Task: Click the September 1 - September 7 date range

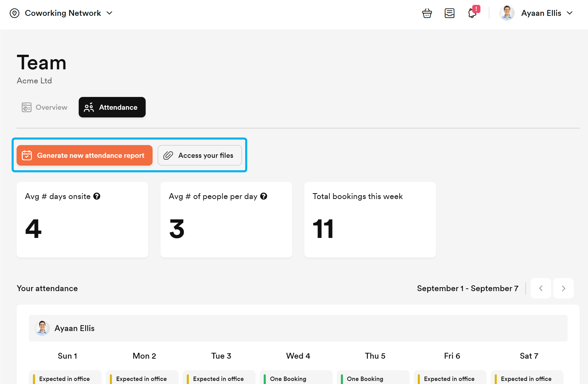Action: point(468,288)
